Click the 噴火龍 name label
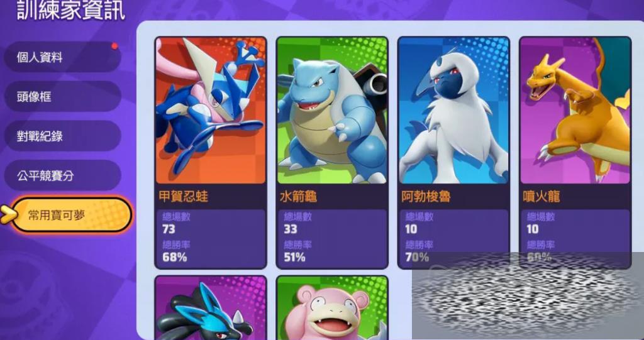Viewport: 644px width, 340px height. pos(541,196)
